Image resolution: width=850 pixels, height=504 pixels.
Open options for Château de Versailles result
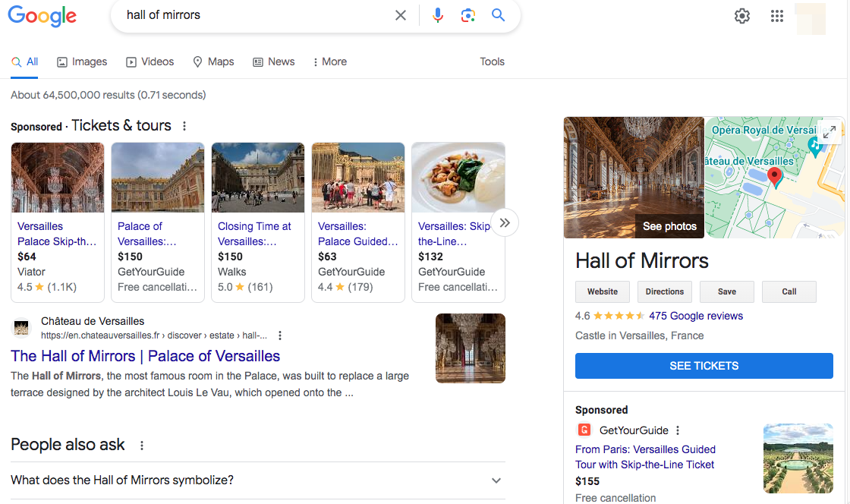(280, 335)
